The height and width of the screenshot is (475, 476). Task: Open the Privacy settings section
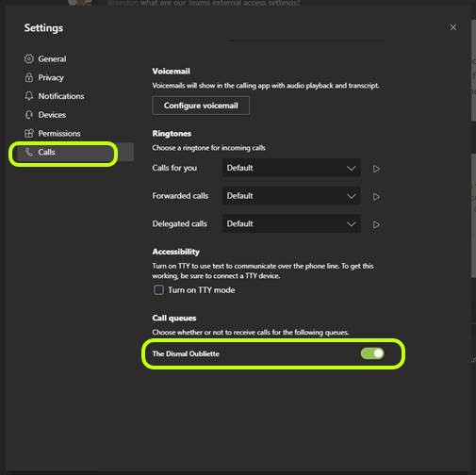pyautogui.click(x=51, y=77)
